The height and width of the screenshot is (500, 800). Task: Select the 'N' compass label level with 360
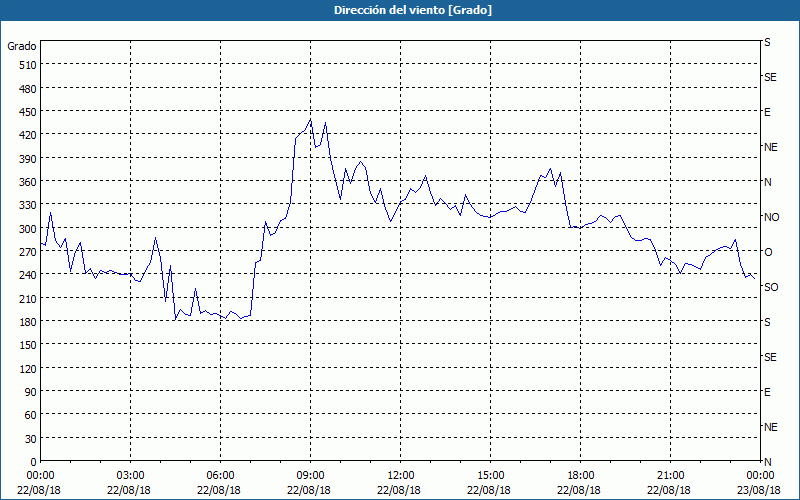pyautogui.click(x=767, y=182)
